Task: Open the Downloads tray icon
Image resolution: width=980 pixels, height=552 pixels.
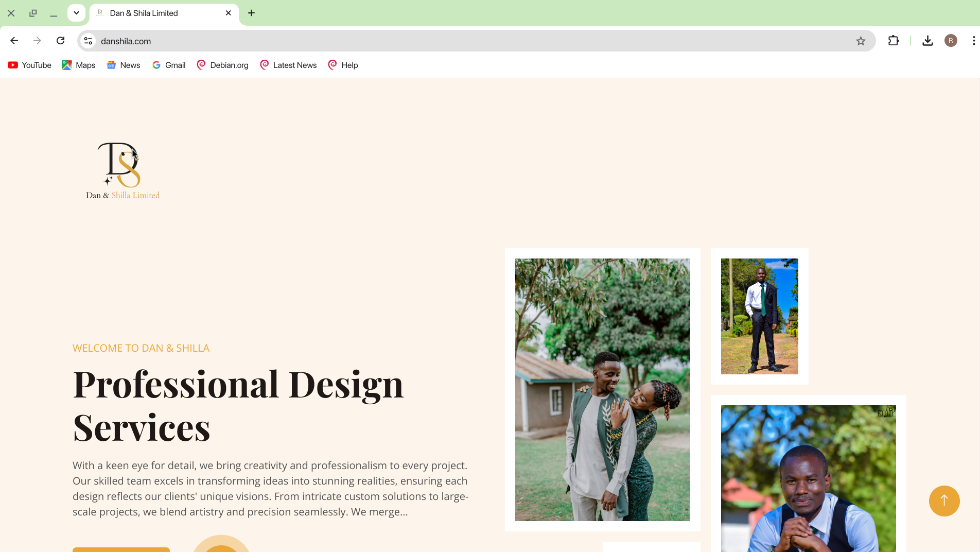Action: click(x=927, y=41)
